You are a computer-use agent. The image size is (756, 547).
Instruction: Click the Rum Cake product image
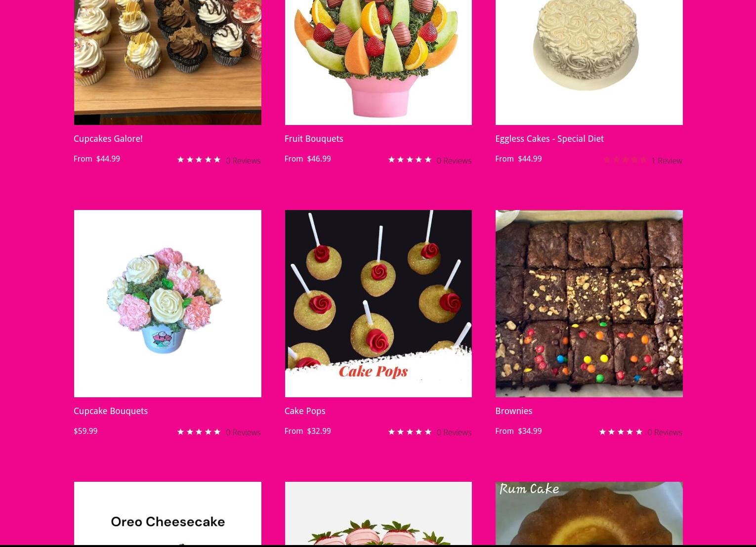pos(589,514)
